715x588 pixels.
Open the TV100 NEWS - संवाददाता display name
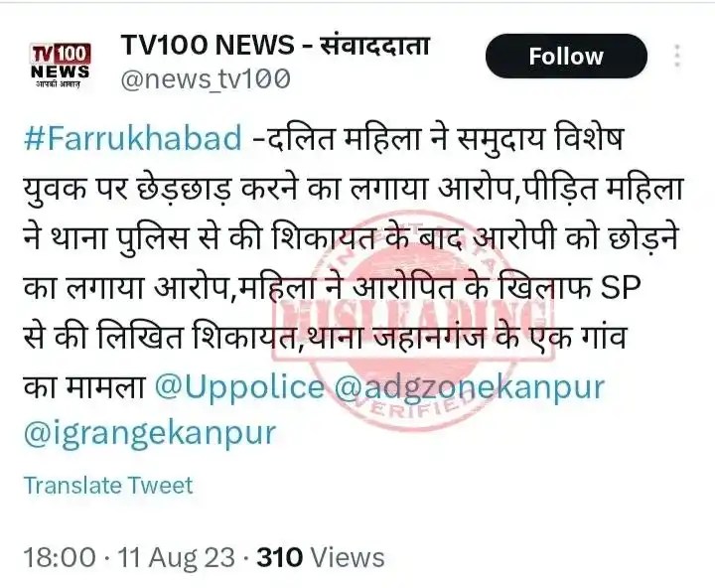pos(275,45)
